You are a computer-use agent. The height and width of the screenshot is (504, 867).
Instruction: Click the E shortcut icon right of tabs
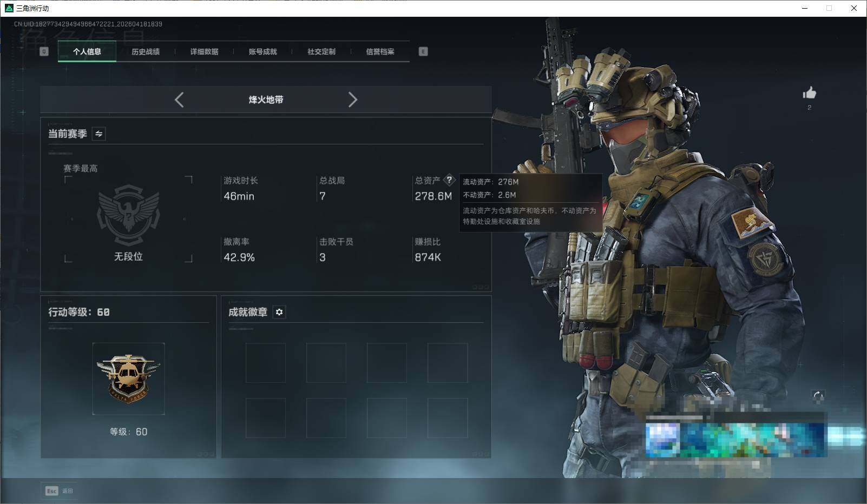[x=423, y=51]
